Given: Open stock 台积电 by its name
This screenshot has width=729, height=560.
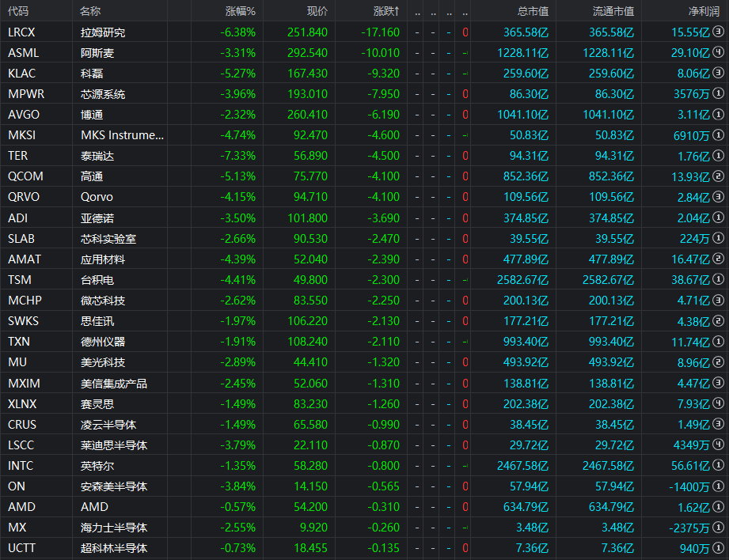Looking at the screenshot, I should 97,280.
